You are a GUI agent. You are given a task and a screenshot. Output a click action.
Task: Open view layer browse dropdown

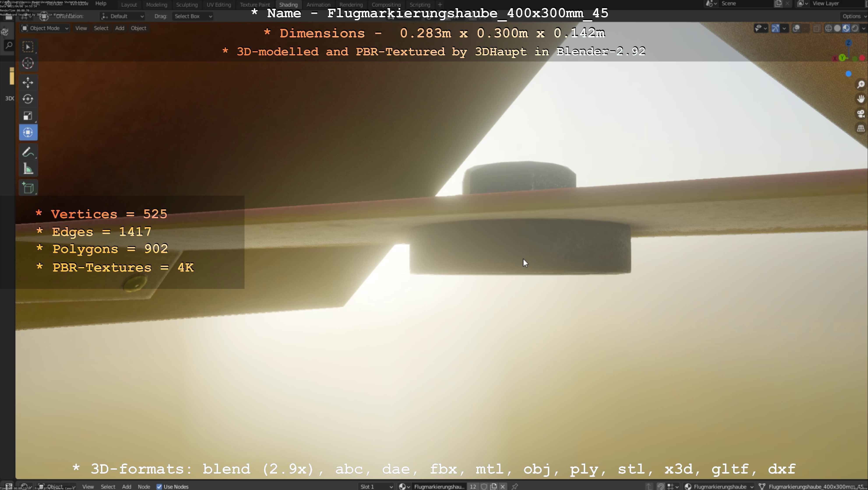[803, 4]
